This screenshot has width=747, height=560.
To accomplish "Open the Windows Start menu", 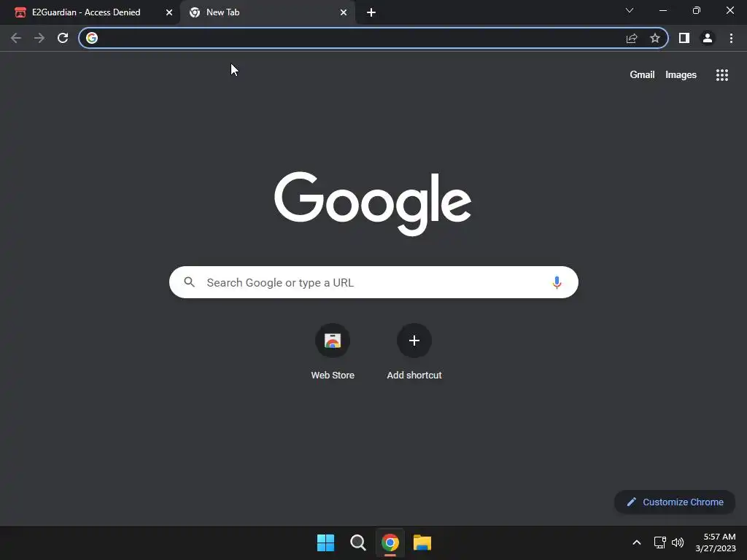I will pyautogui.click(x=326, y=542).
